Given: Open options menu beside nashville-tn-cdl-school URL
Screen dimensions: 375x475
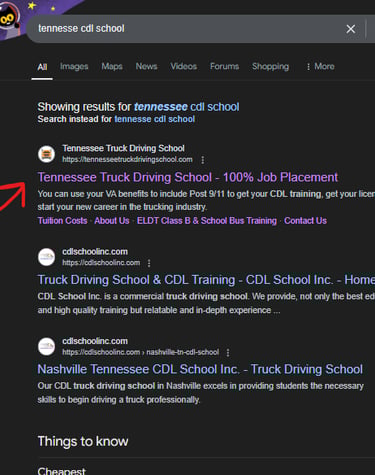Looking at the screenshot, I should point(228,353).
